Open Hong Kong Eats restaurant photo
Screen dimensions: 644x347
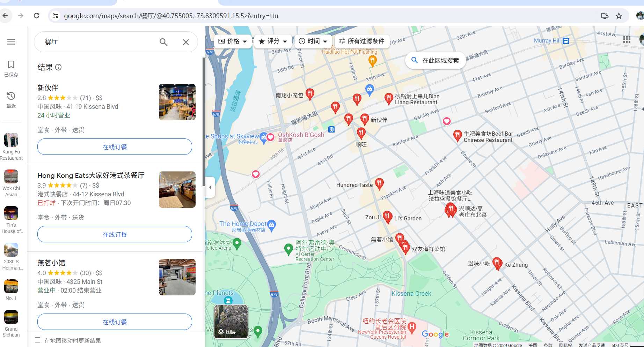tap(177, 189)
